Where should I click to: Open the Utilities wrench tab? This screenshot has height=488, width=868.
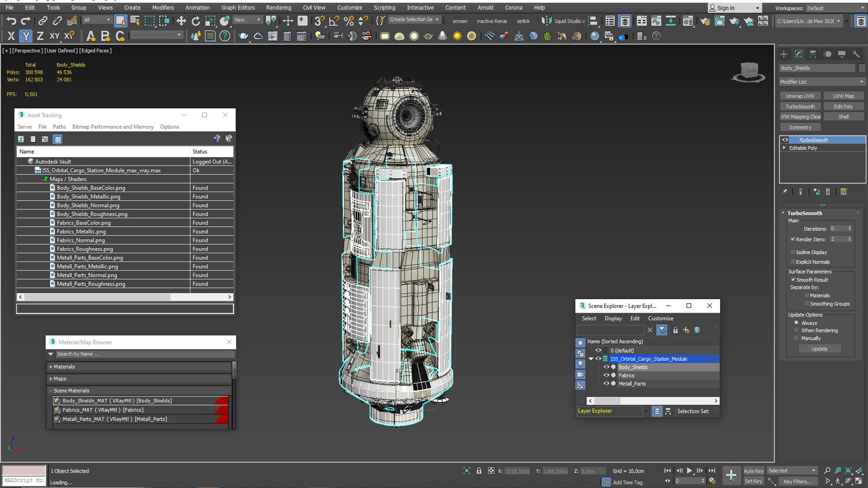[856, 54]
